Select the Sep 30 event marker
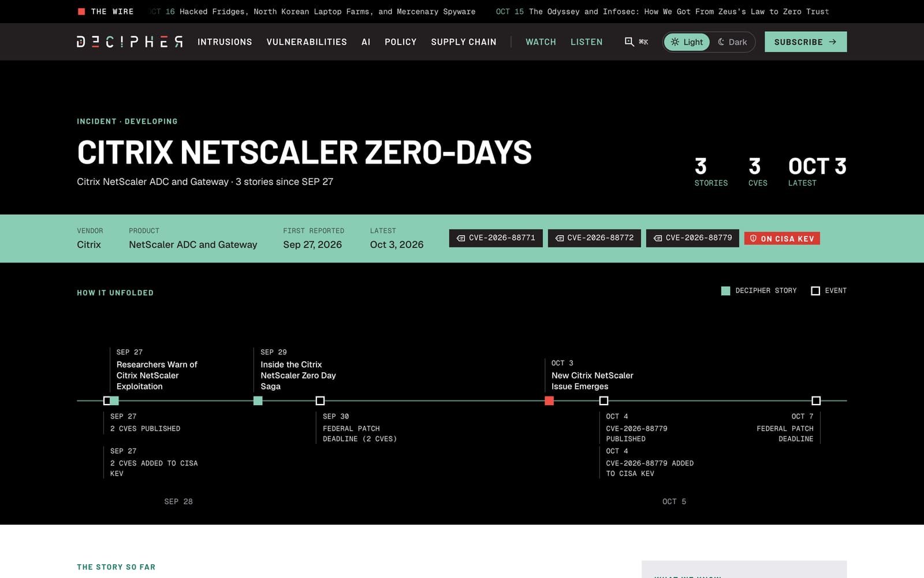 [x=321, y=401]
